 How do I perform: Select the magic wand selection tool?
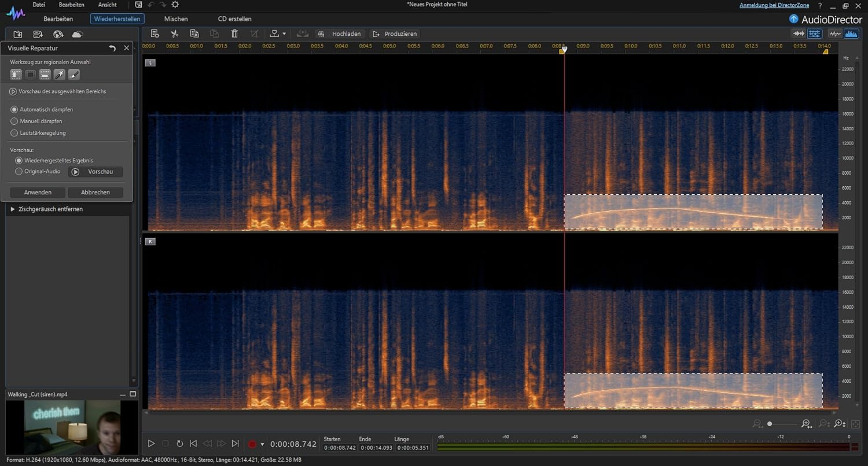click(59, 75)
